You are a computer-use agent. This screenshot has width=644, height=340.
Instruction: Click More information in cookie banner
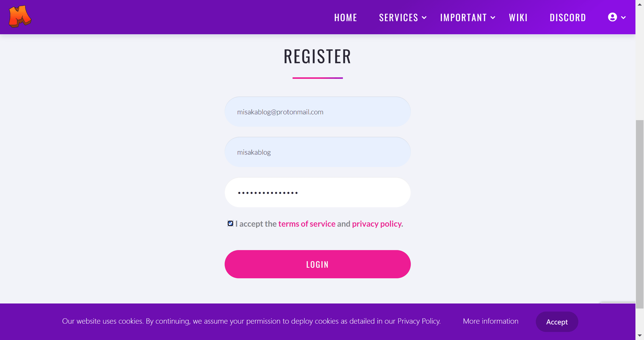coord(491,321)
